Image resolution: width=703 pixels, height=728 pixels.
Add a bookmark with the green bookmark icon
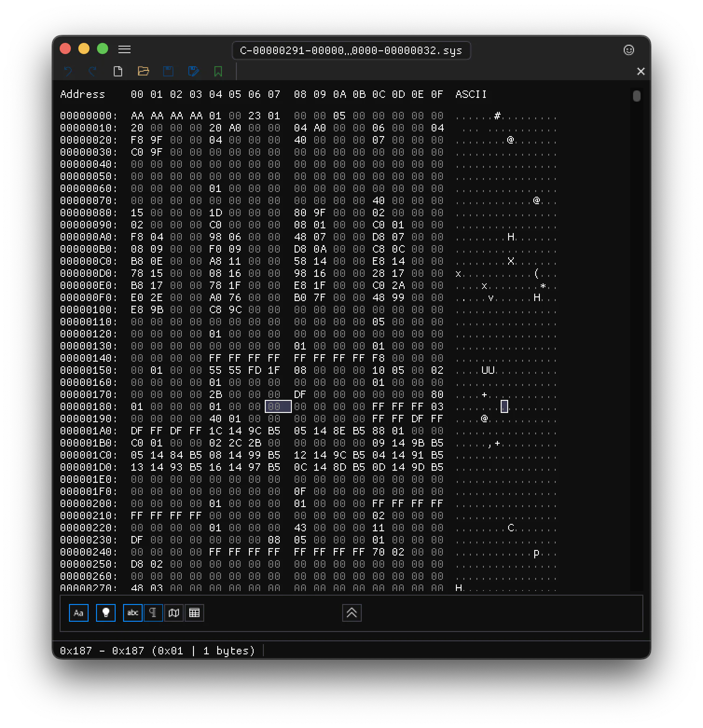tap(218, 71)
